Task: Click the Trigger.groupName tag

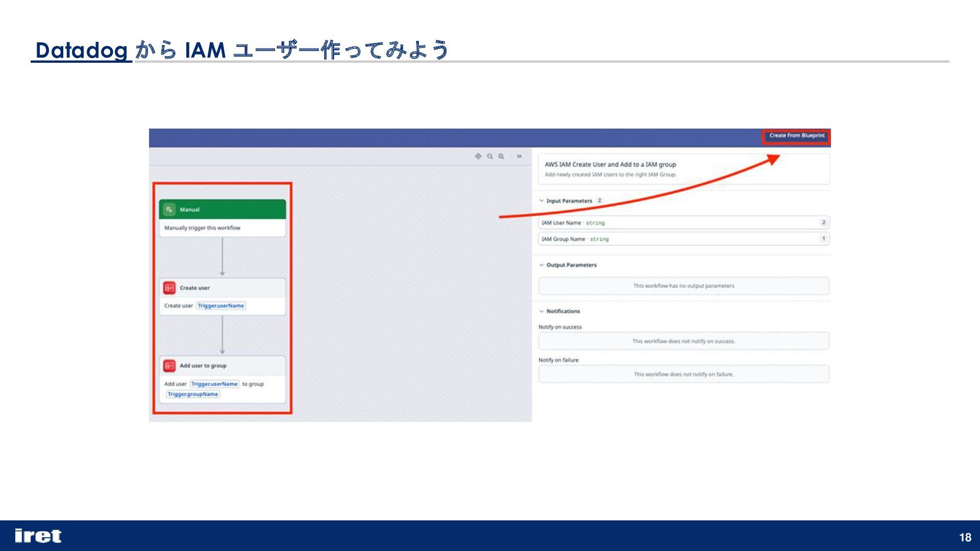Action: point(193,394)
